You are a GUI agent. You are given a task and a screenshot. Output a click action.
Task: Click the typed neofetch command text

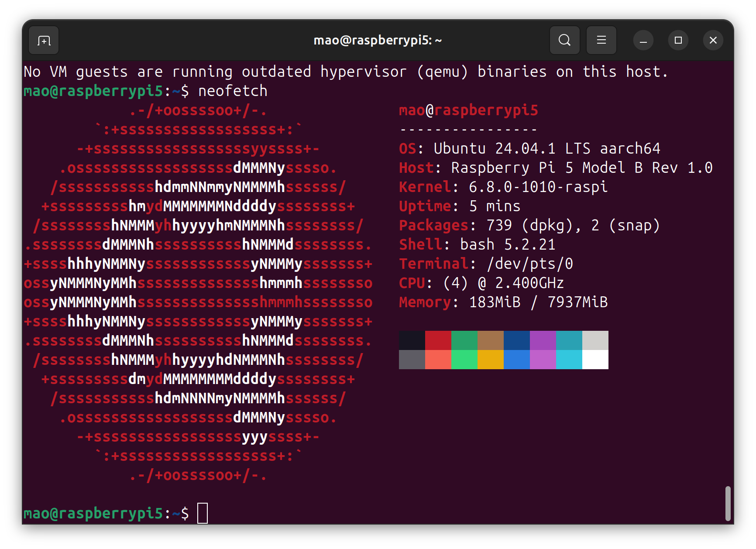point(233,91)
